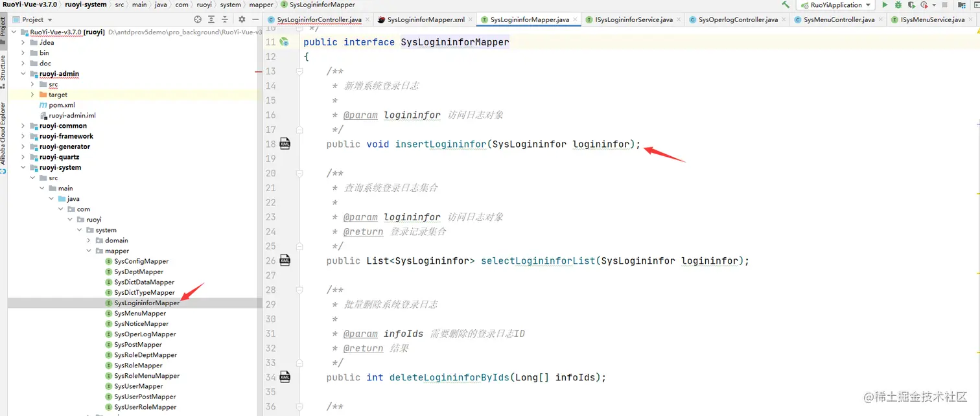The image size is (980, 416).
Task: Select SysUserRoleMapper in project tree
Action: pos(145,407)
